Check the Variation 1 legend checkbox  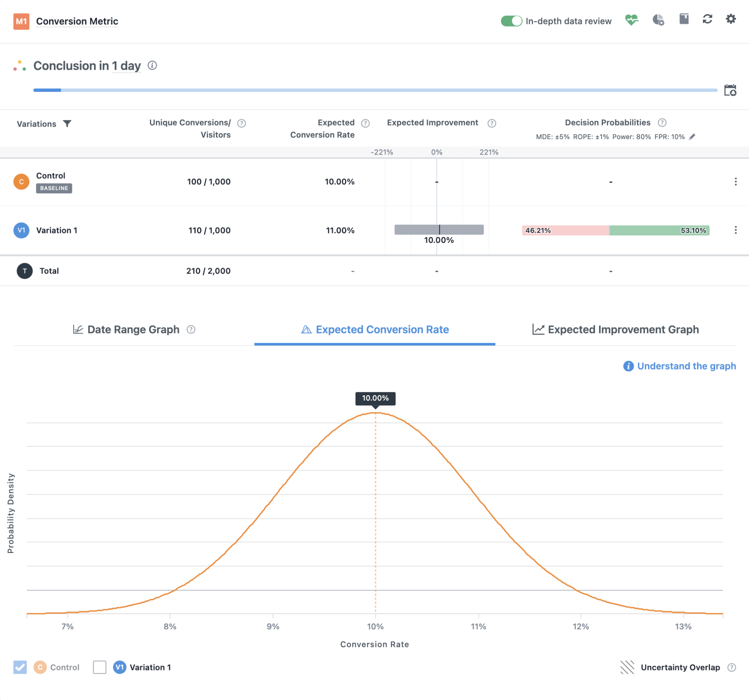click(x=99, y=667)
